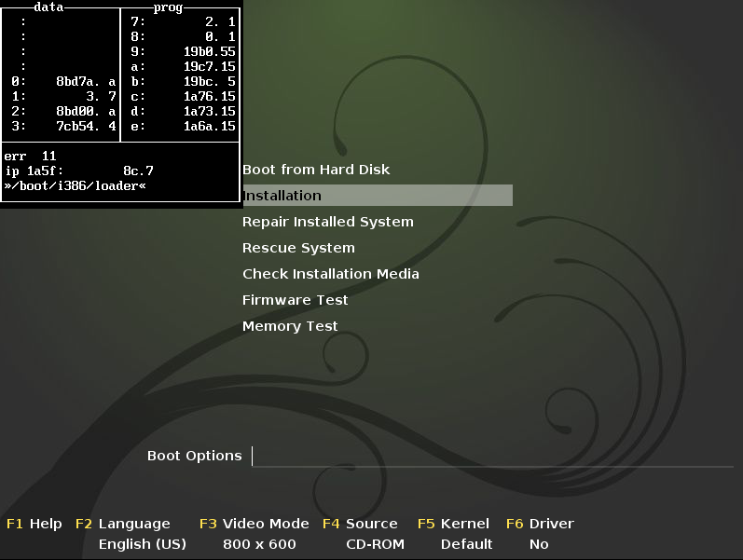Click the CD-ROM source value

373,544
